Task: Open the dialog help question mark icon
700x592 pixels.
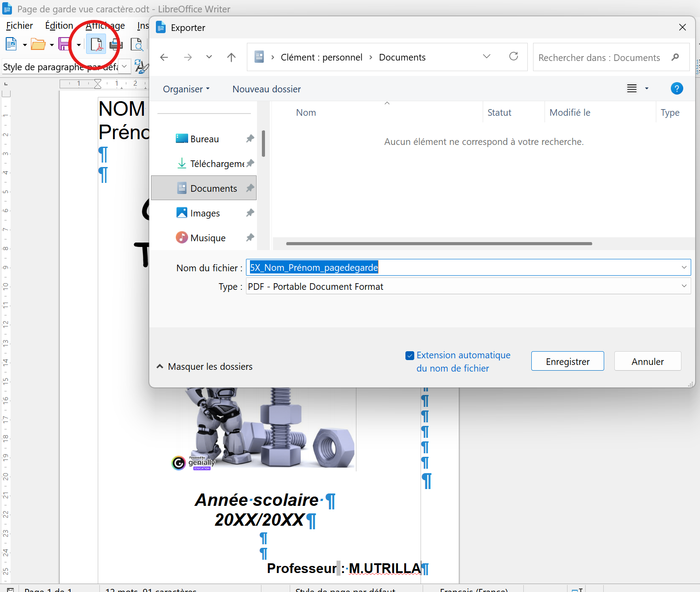Action: pyautogui.click(x=677, y=88)
